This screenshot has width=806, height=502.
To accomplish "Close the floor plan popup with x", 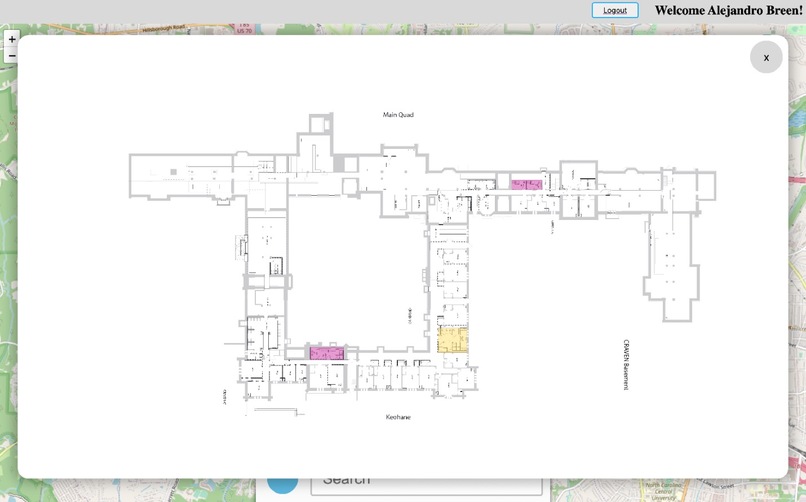I will (x=766, y=58).
